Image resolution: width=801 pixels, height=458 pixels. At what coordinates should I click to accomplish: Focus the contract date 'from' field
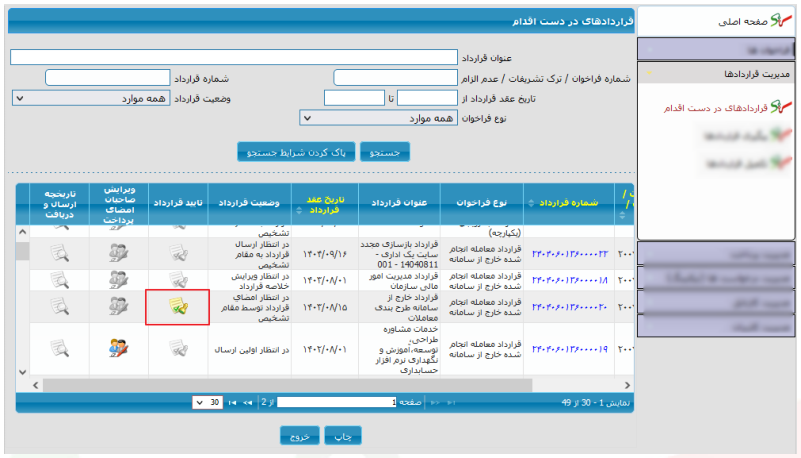[x=427, y=98]
